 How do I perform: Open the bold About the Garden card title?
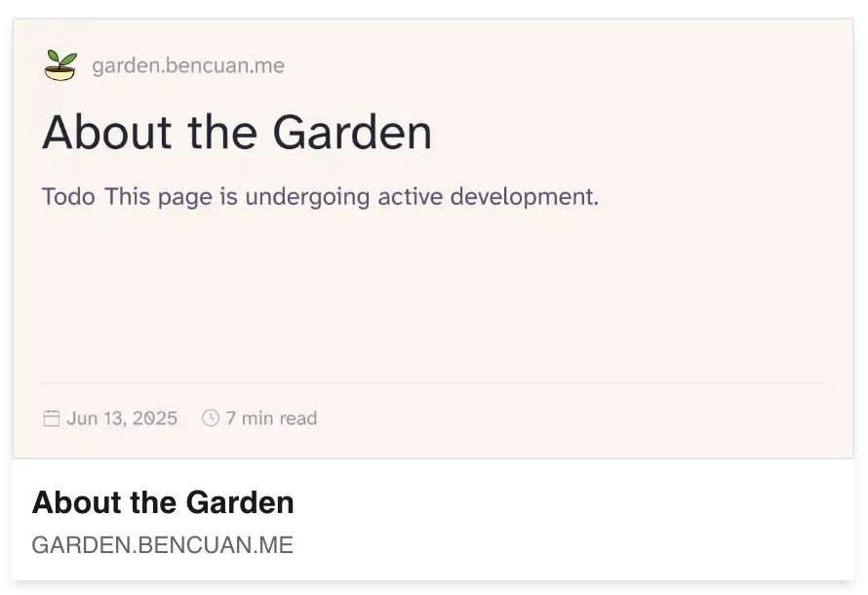163,502
